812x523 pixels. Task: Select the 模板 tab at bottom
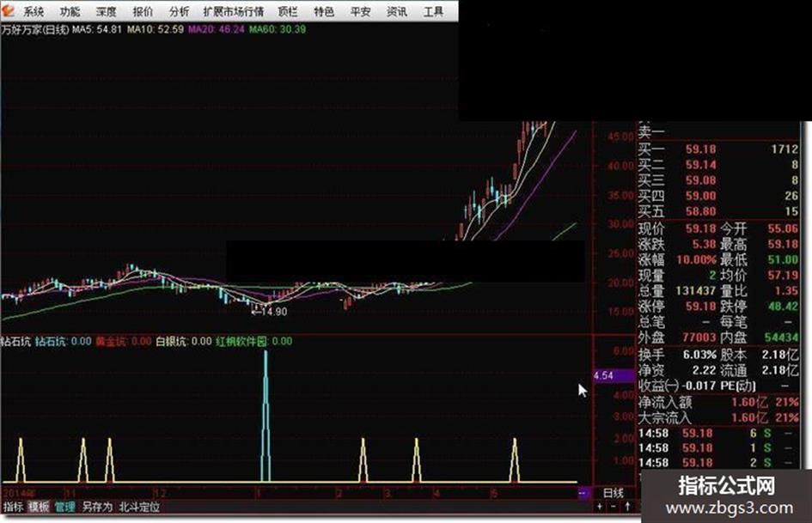coord(39,507)
